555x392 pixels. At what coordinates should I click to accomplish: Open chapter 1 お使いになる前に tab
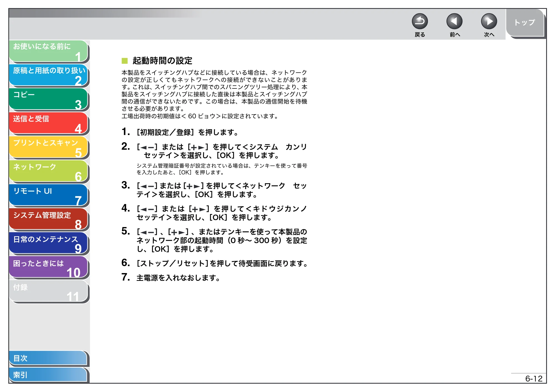coord(49,51)
